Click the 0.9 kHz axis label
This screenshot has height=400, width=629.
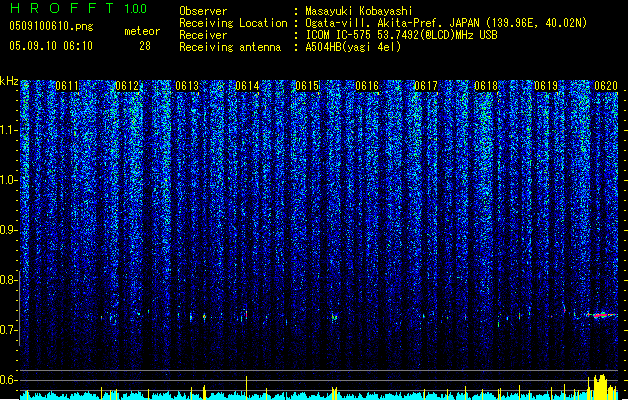pyautogui.click(x=9, y=230)
